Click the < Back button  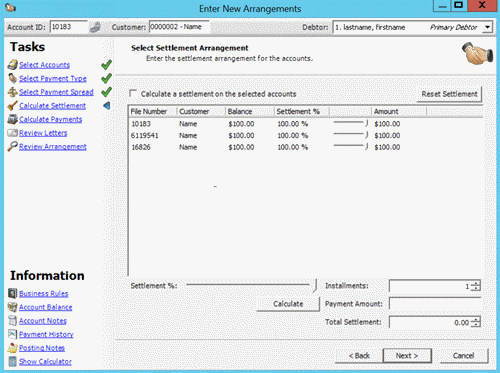click(359, 356)
